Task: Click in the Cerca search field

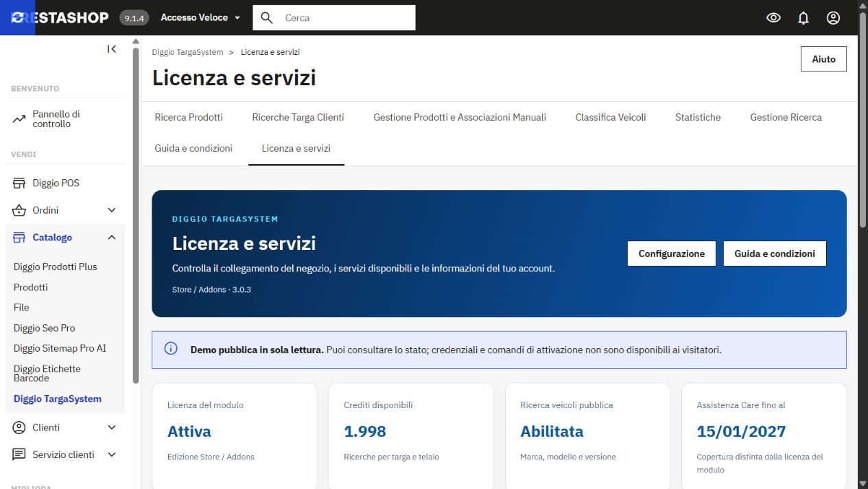Action: point(334,18)
